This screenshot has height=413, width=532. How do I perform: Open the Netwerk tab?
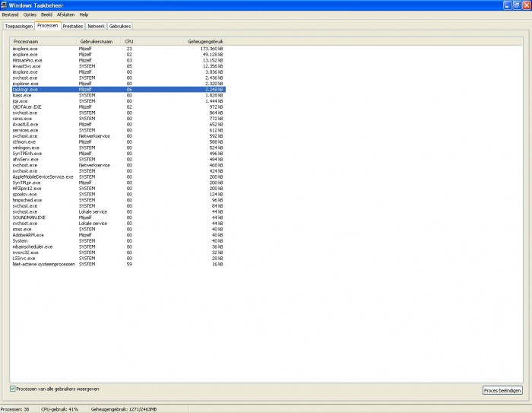(96, 26)
